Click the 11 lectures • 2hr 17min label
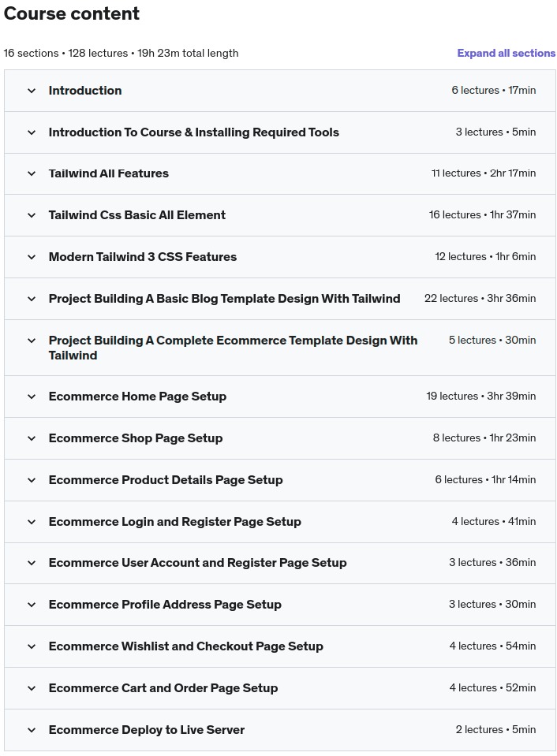The width and height of the screenshot is (557, 756). pyautogui.click(x=483, y=173)
